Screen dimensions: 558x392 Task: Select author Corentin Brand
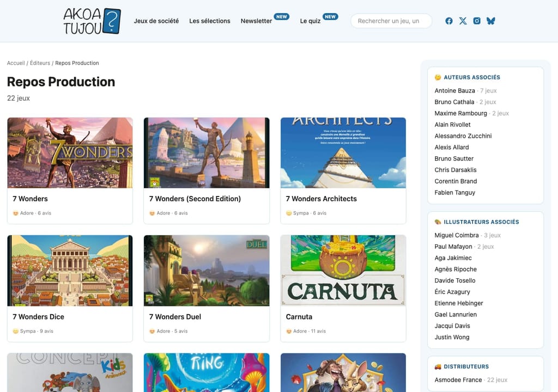pos(456,181)
